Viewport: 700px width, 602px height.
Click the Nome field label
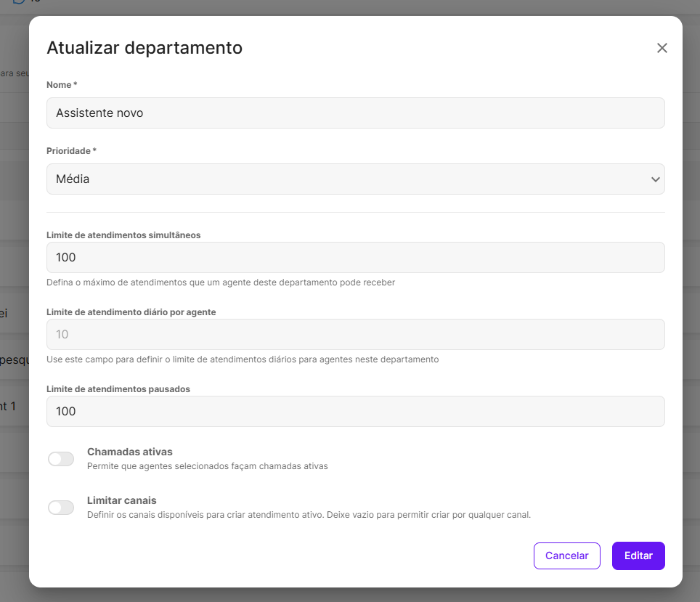point(61,85)
